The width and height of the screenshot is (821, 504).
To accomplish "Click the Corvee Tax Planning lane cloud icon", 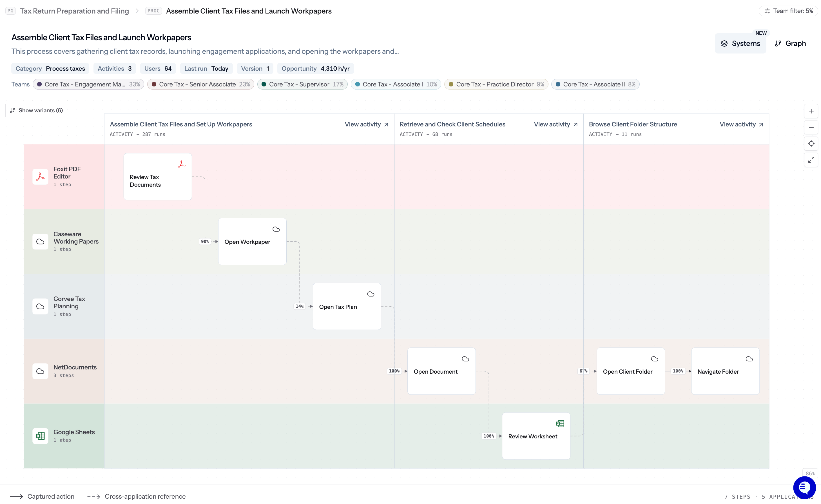I will pyautogui.click(x=40, y=307).
